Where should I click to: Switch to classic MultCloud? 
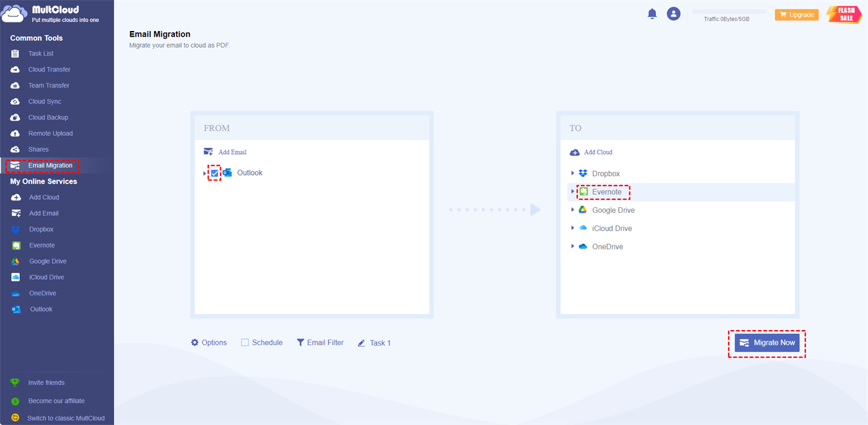click(66, 418)
